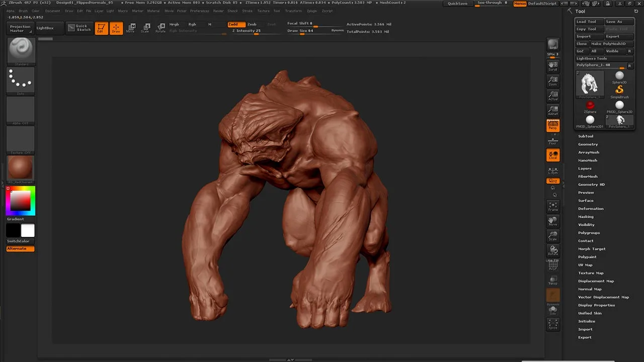Image resolution: width=644 pixels, height=362 pixels.
Task: Expand the Geometry section
Action: pos(588,144)
